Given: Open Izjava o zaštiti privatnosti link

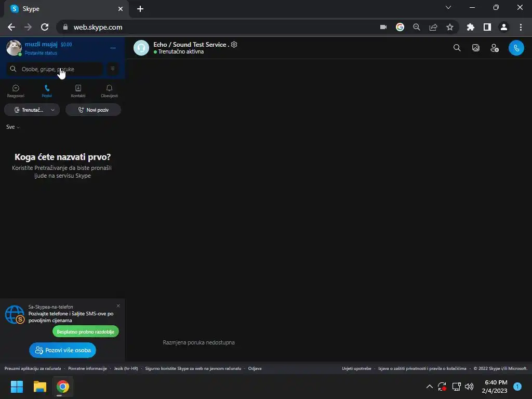Looking at the screenshot, I should [x=422, y=368].
